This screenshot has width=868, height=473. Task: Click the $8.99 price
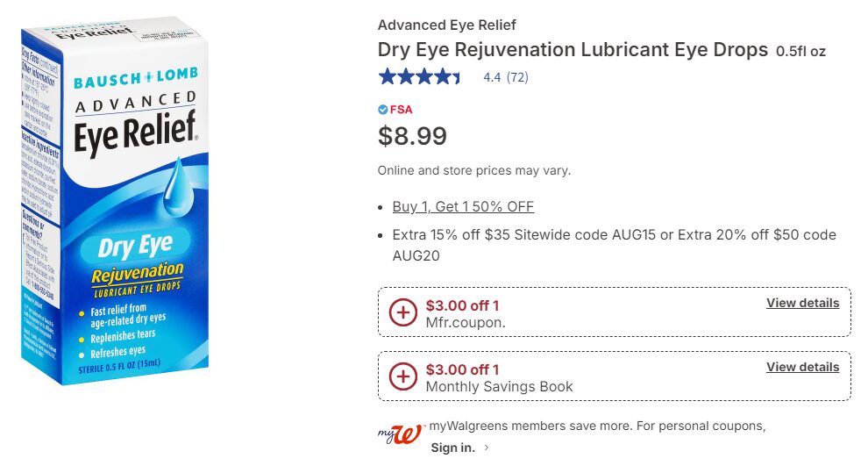[412, 136]
